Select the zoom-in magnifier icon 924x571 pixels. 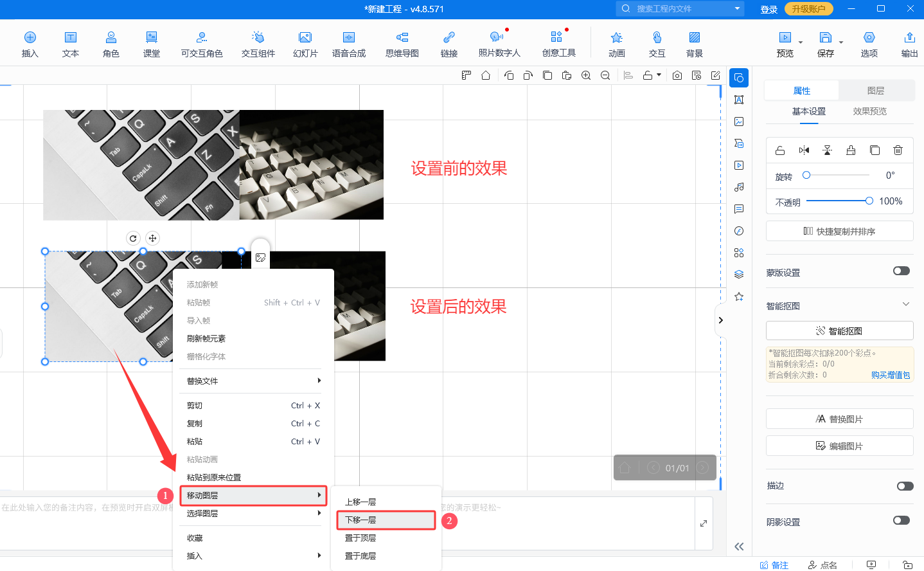(x=585, y=75)
